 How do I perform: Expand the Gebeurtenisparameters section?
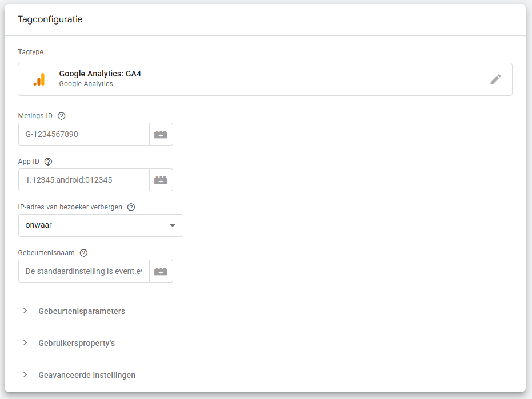[82, 311]
